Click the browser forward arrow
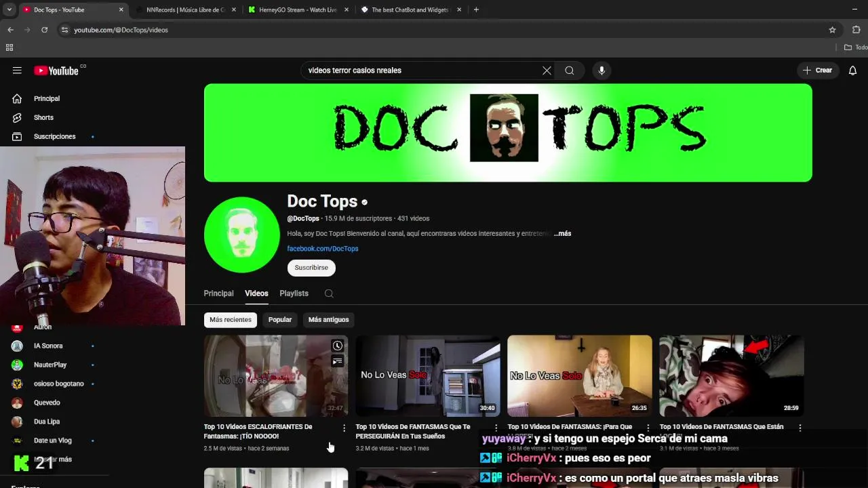Viewport: 868px width, 488px height. pyautogui.click(x=27, y=30)
